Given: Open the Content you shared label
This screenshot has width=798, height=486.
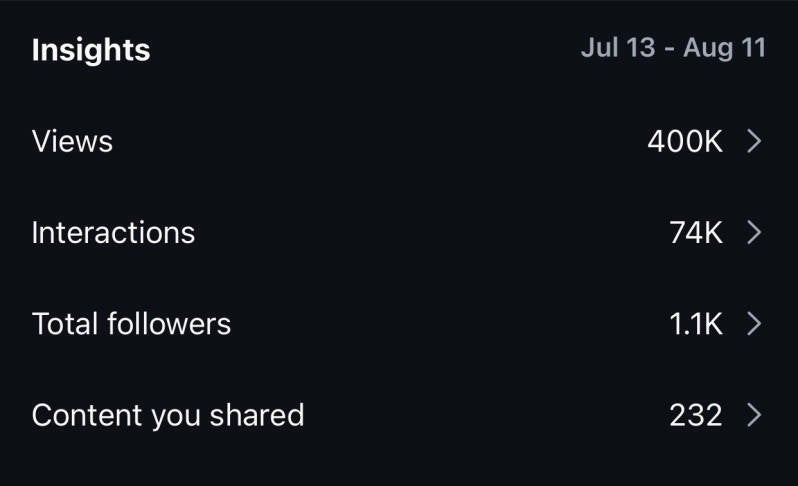Looking at the screenshot, I should pyautogui.click(x=168, y=415).
